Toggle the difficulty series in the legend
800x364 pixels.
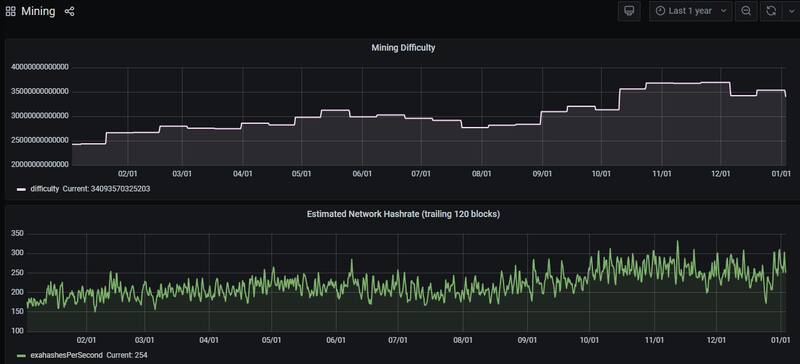point(44,189)
